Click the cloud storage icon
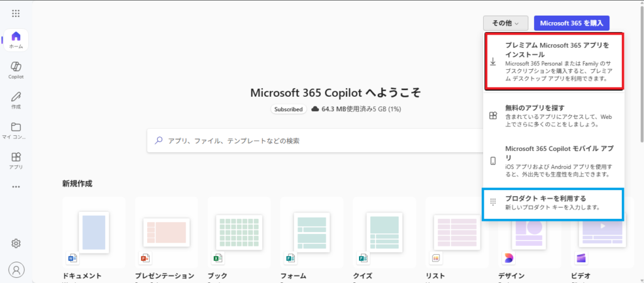 tap(316, 109)
